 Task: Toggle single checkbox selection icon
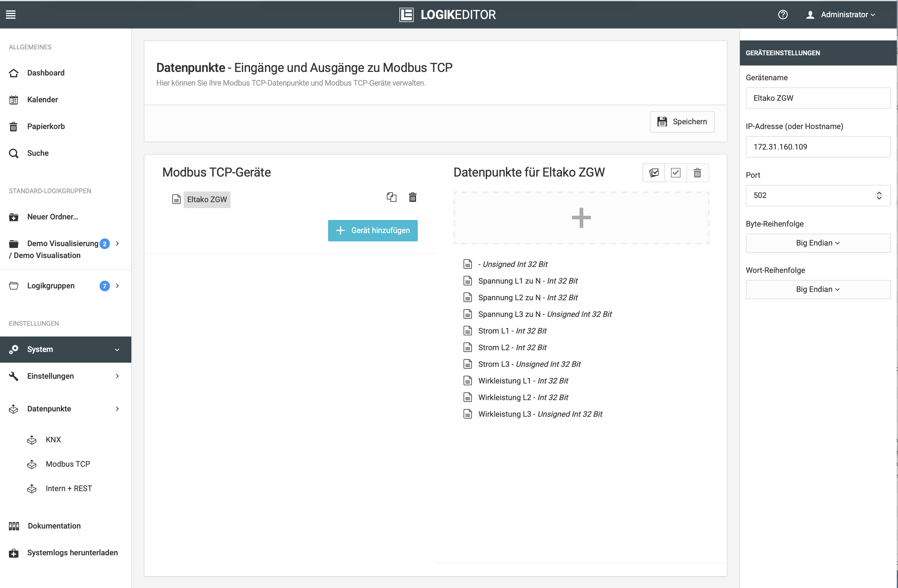675,173
